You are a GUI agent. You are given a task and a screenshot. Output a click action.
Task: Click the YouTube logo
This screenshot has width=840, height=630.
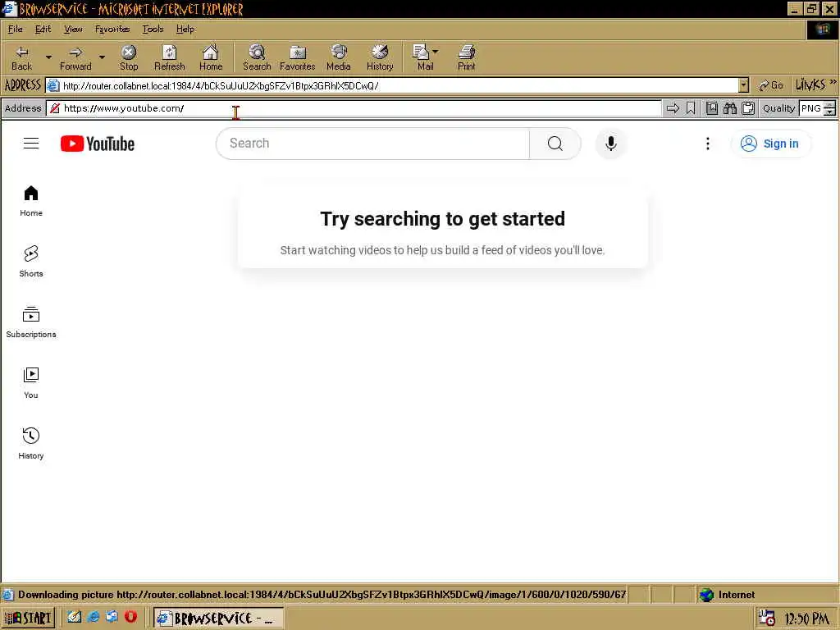[x=97, y=144]
